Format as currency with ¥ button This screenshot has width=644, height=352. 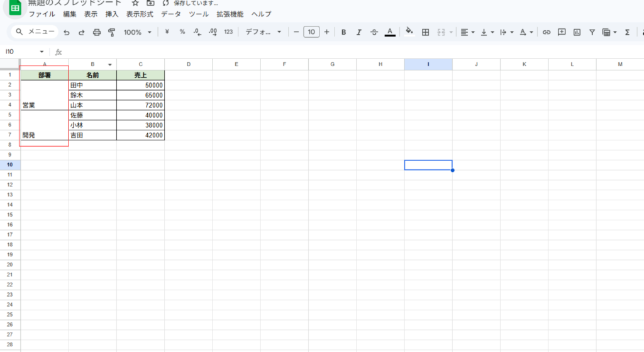[x=167, y=32]
